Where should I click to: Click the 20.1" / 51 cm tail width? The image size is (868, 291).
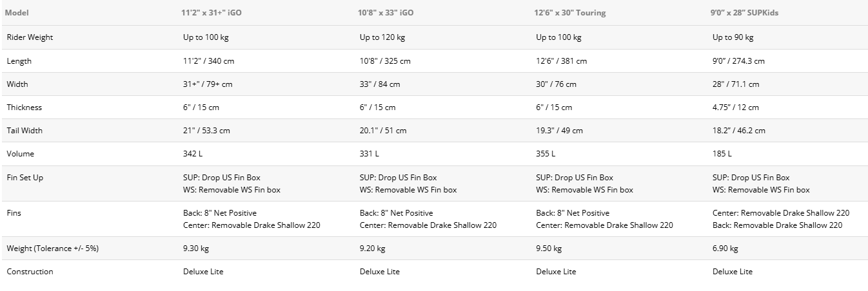(383, 131)
